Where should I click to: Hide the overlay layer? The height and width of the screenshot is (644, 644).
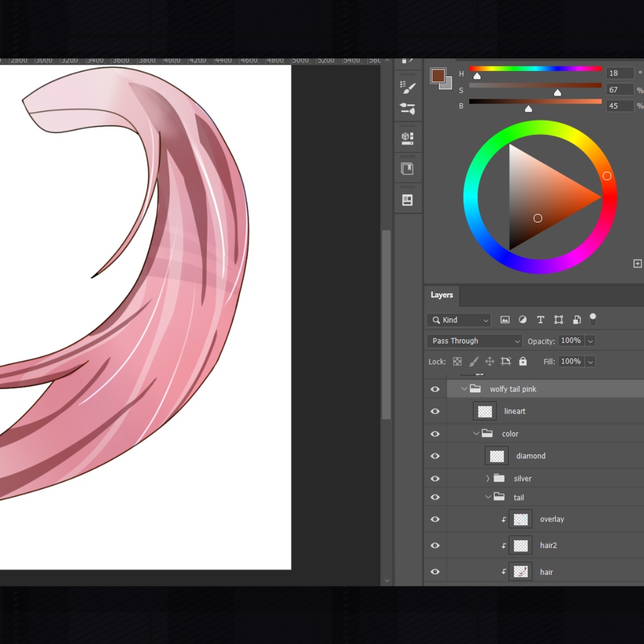click(x=435, y=519)
